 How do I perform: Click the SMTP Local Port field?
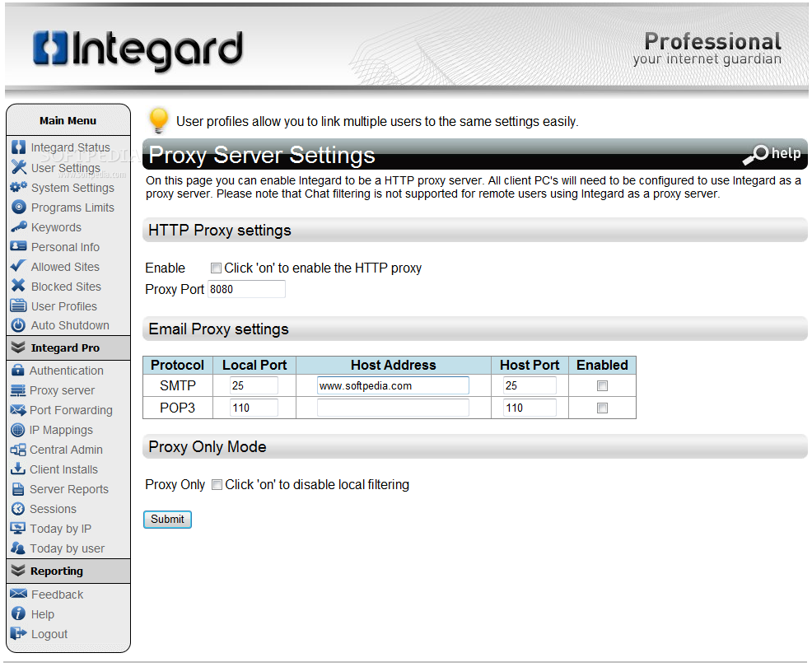coord(254,386)
